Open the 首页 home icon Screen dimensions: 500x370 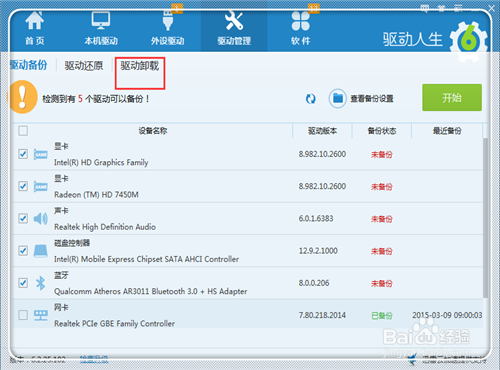pos(35,21)
